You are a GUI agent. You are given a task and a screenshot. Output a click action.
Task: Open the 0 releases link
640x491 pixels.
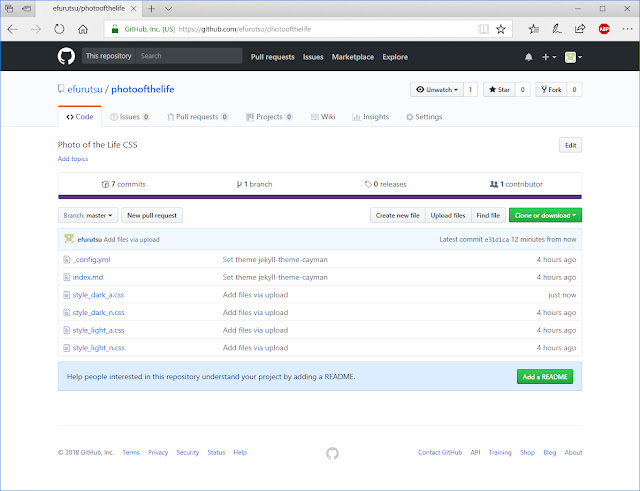tap(386, 184)
